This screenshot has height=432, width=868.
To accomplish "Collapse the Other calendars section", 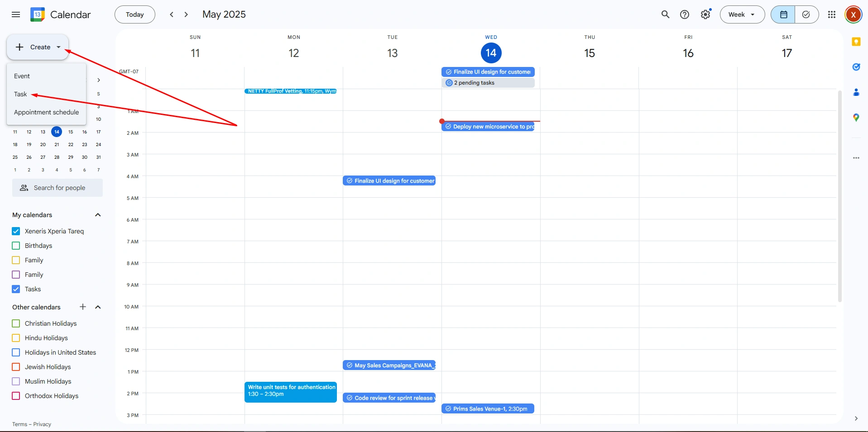I will click(x=98, y=307).
